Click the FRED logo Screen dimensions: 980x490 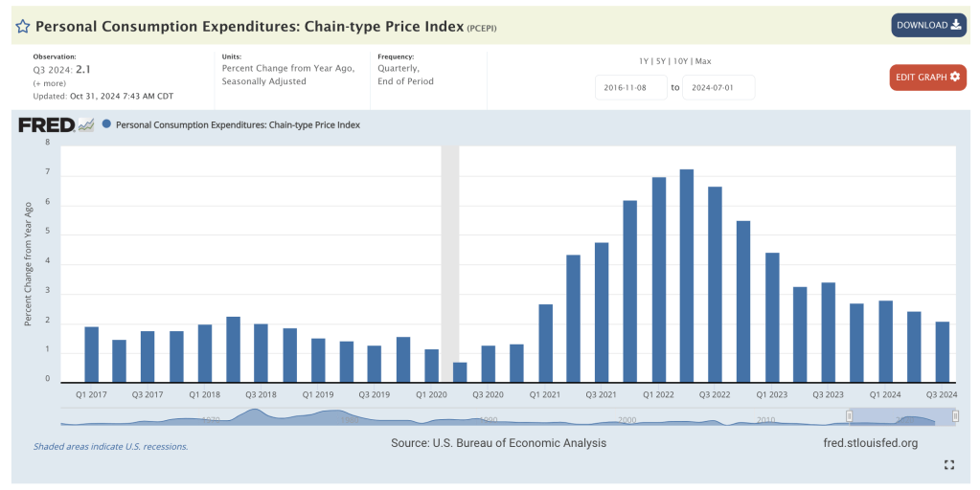click(46, 124)
